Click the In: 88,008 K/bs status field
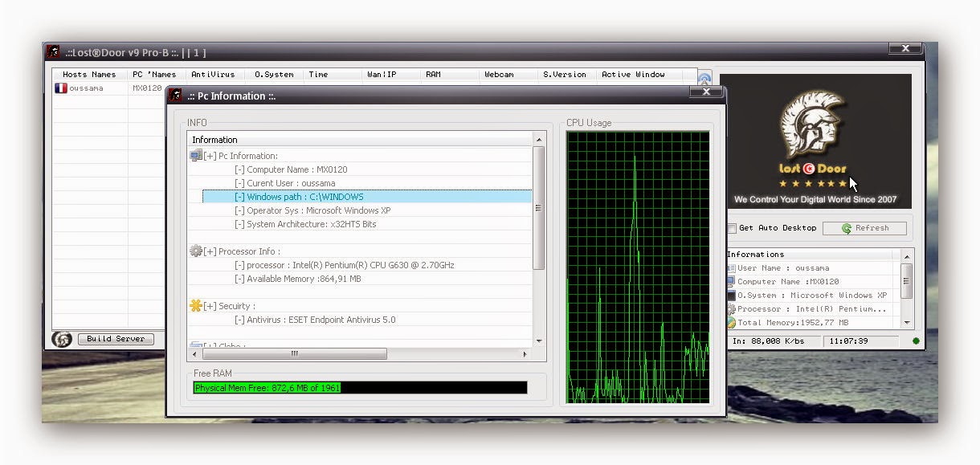 [774, 341]
